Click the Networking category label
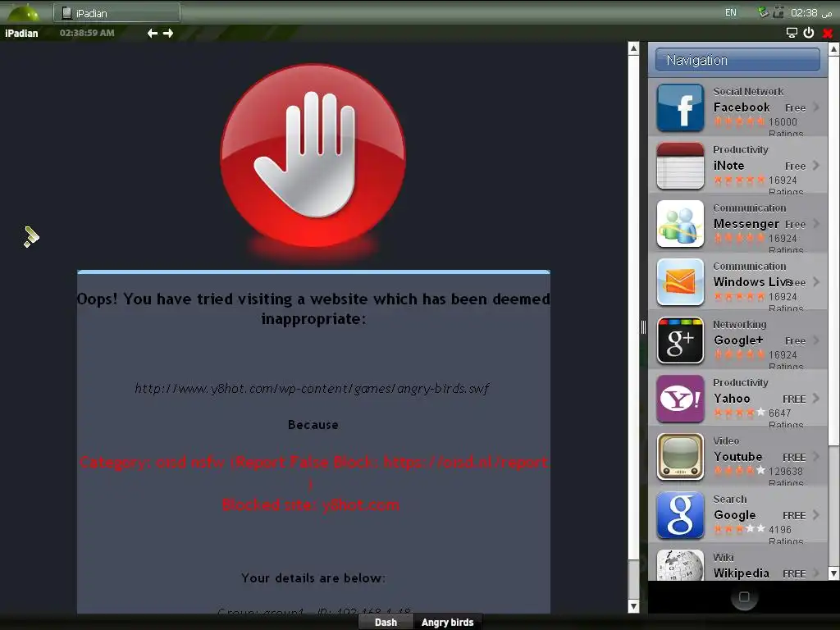Image resolution: width=840 pixels, height=630 pixels. point(739,325)
